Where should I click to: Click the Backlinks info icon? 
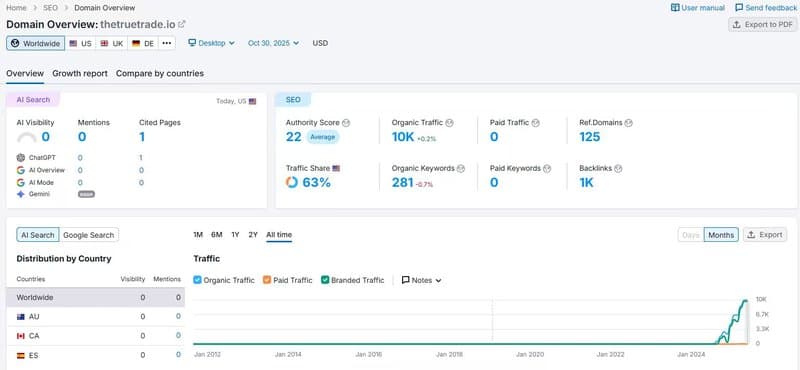point(619,168)
